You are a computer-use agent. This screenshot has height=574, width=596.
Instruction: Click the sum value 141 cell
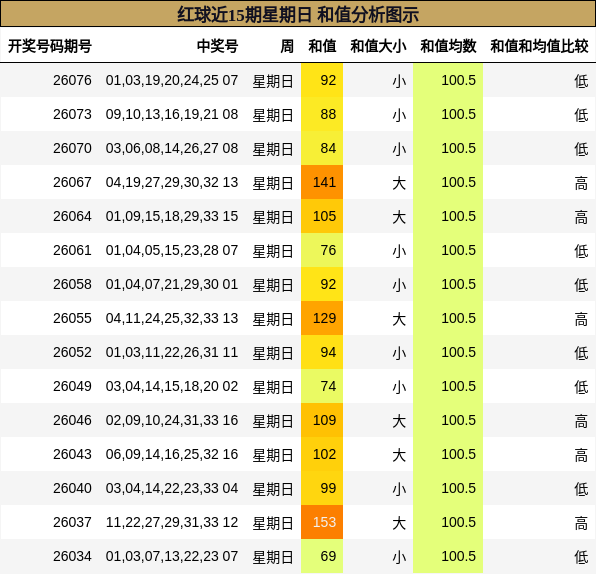pos(322,182)
